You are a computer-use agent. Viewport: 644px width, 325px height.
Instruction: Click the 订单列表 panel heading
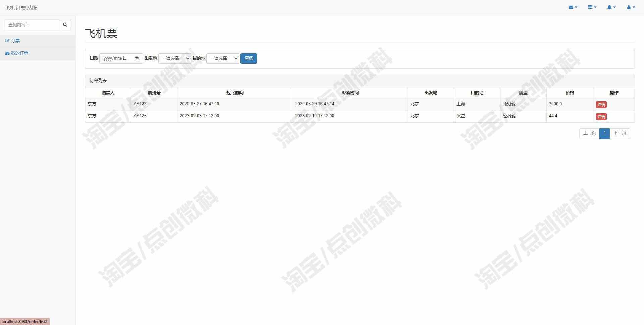click(x=360, y=81)
